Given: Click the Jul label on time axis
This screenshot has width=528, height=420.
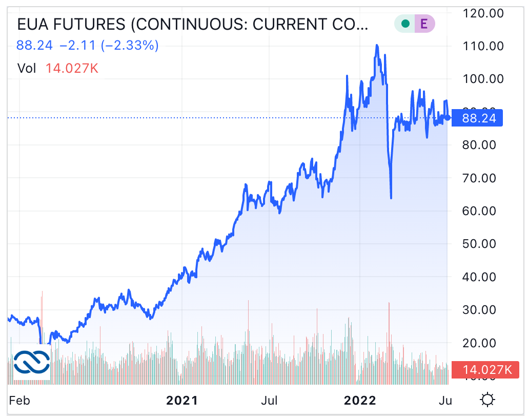Looking at the screenshot, I should (271, 400).
